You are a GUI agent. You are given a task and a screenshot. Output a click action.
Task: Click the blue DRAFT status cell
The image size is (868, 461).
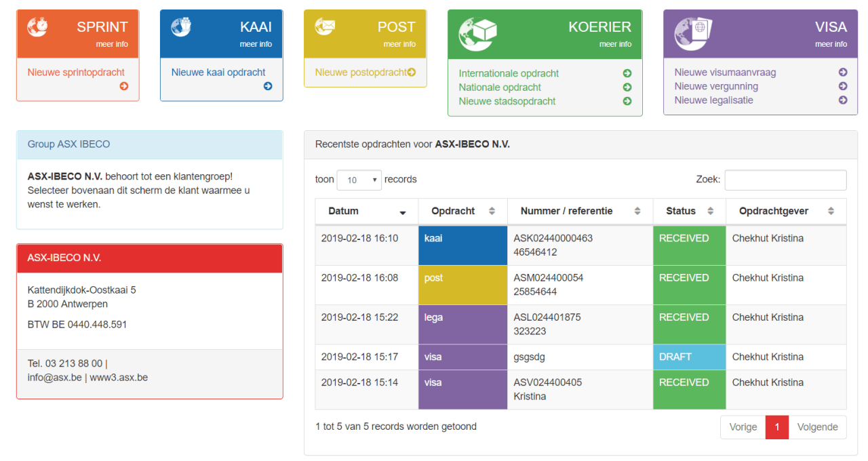click(x=689, y=357)
